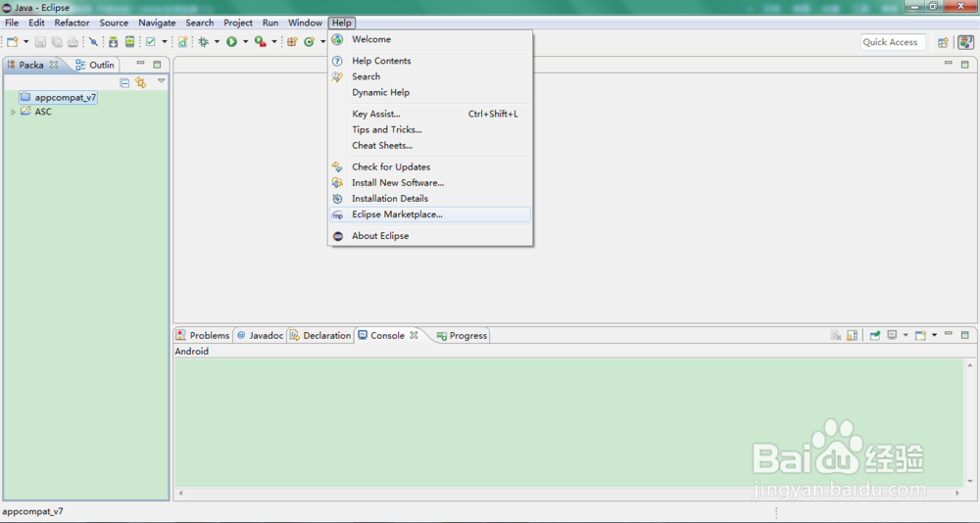Click the Debug bug icon
980x523 pixels.
[203, 42]
